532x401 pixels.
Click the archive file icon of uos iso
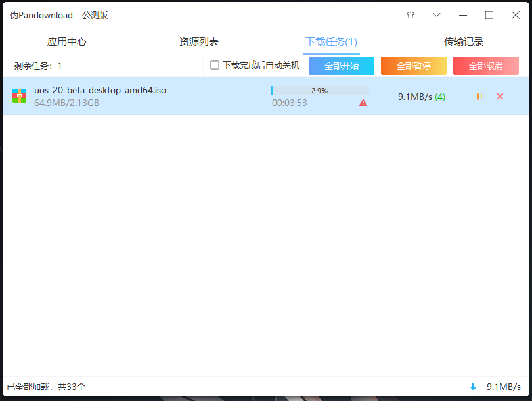(19, 96)
